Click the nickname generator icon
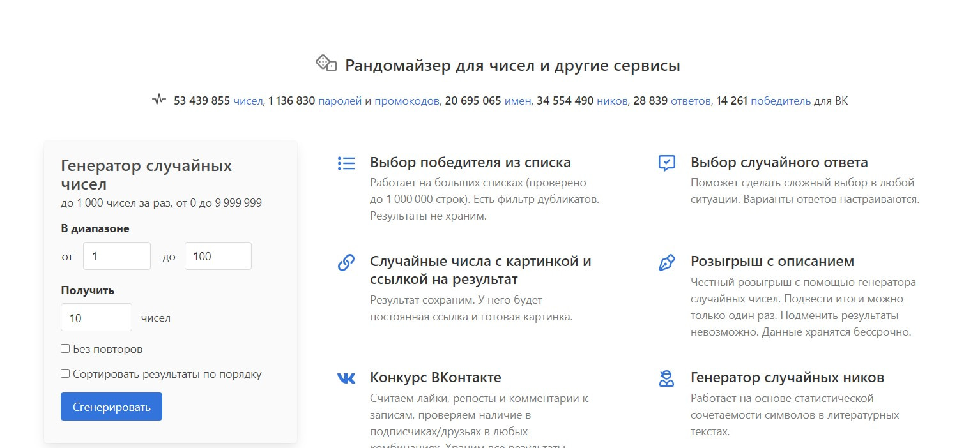This screenshot has height=448, width=980. pyautogui.click(x=666, y=378)
